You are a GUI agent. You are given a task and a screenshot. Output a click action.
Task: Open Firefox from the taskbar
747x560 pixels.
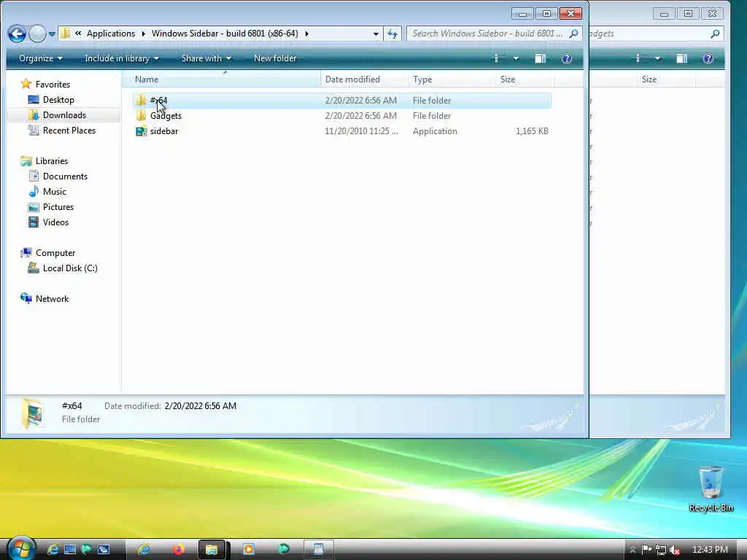click(178, 550)
